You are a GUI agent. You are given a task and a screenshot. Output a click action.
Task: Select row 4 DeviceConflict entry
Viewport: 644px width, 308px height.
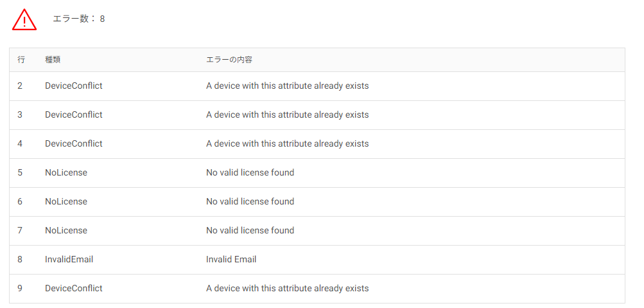(x=74, y=143)
